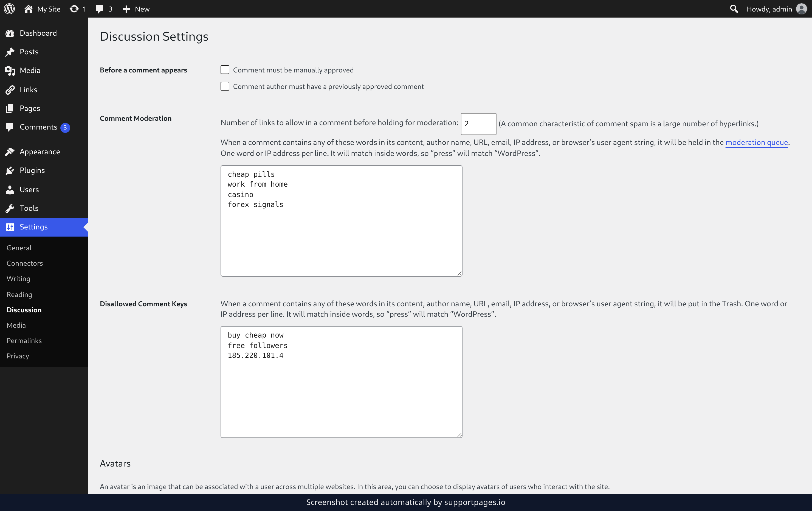812x511 pixels.
Task: Open the updates icon in admin bar
Action: (x=74, y=9)
